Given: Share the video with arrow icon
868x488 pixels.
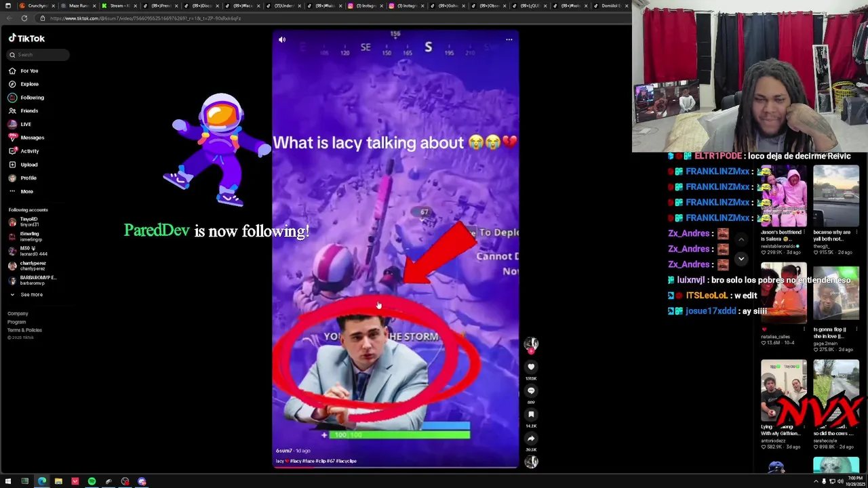Looking at the screenshot, I should click(x=531, y=438).
